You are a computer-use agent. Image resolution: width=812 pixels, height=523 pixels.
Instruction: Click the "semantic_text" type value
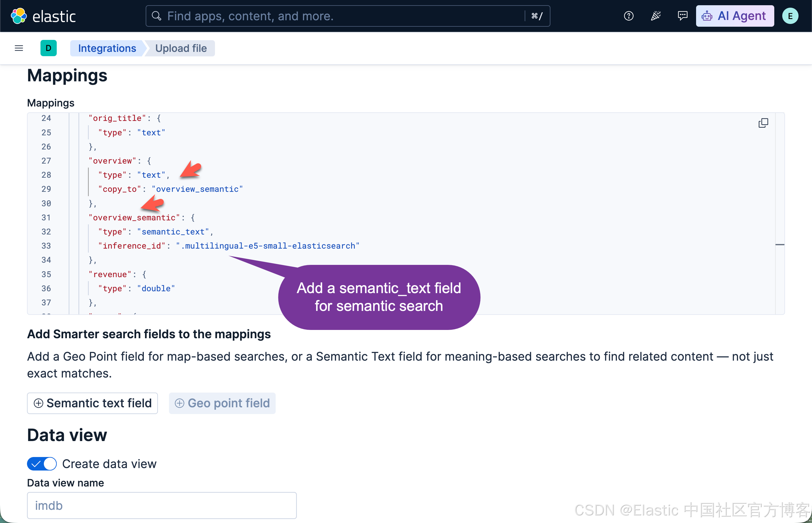[x=173, y=232]
